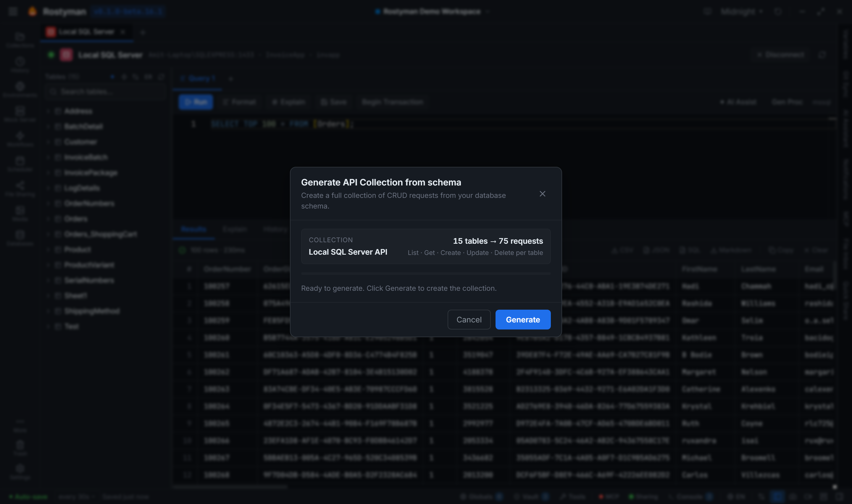Viewport: 852px width, 504px height.
Task: Close the Generate API Collection dialog
Action: click(542, 194)
